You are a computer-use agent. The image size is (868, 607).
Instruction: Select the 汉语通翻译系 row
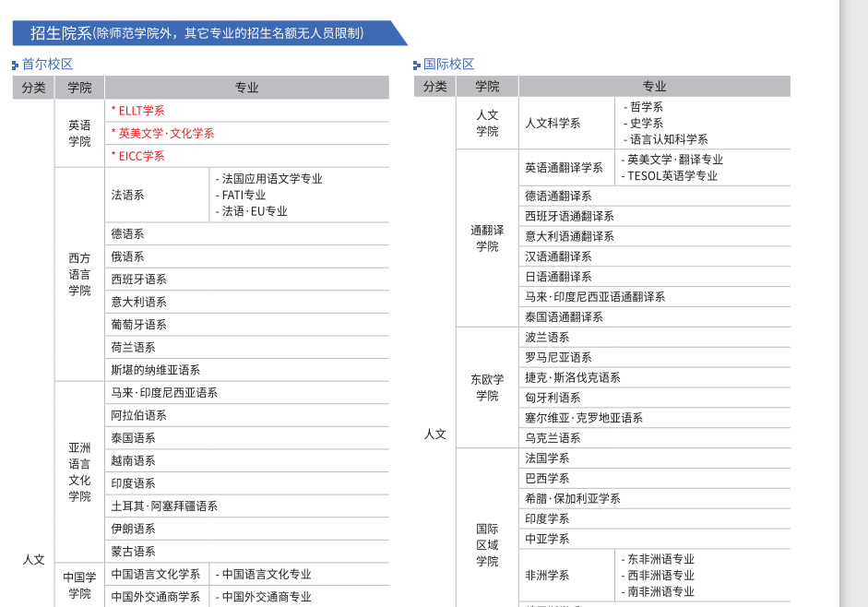[x=655, y=257]
